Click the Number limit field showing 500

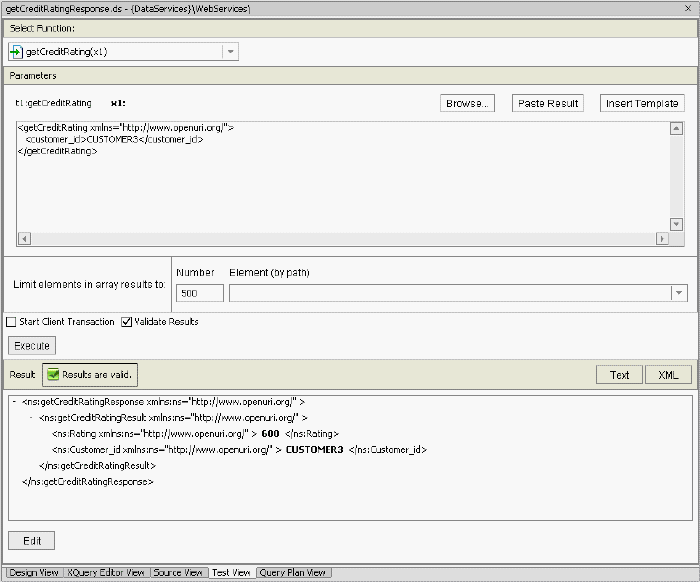pos(200,293)
